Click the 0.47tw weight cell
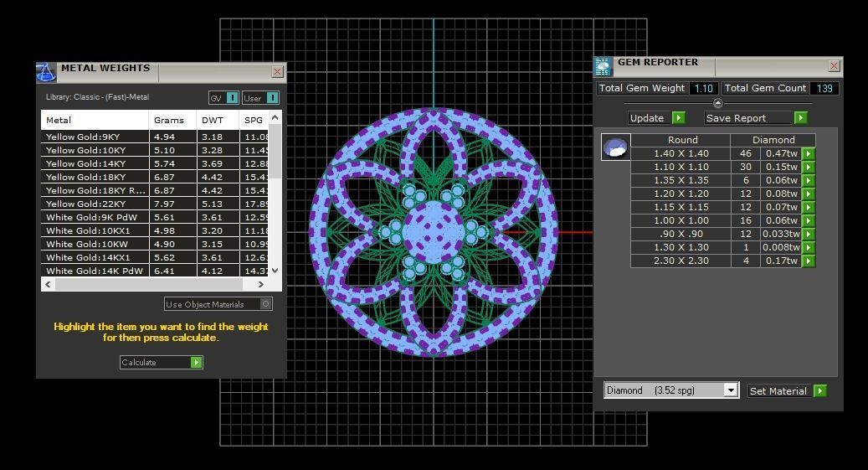 (x=781, y=153)
